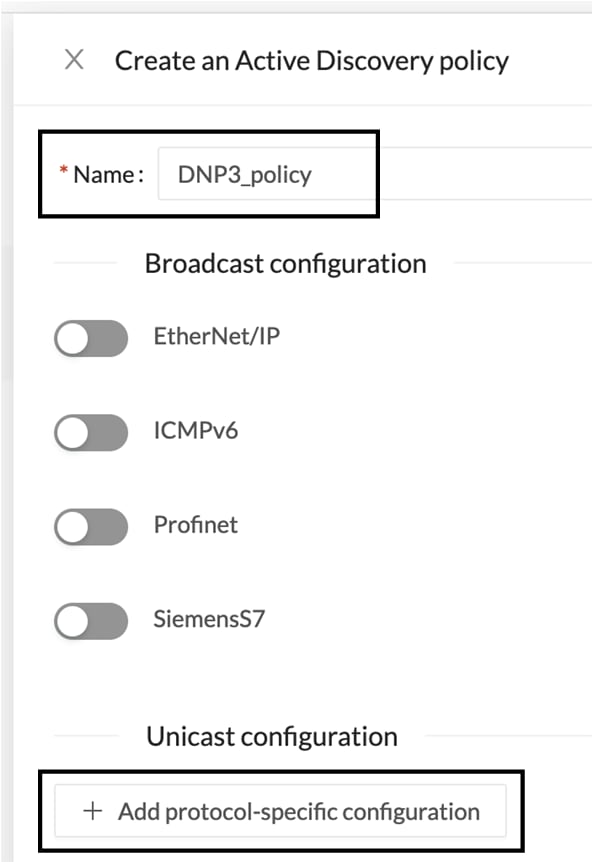
Task: Click the Broadcast configuration section heading
Action: pyautogui.click(x=285, y=264)
